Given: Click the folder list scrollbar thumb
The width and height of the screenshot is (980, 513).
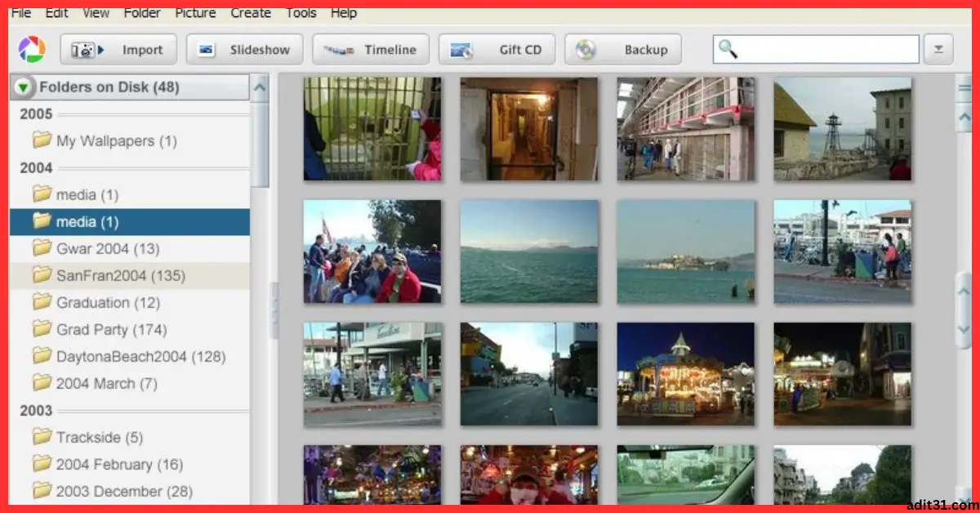Looking at the screenshot, I should (x=260, y=145).
